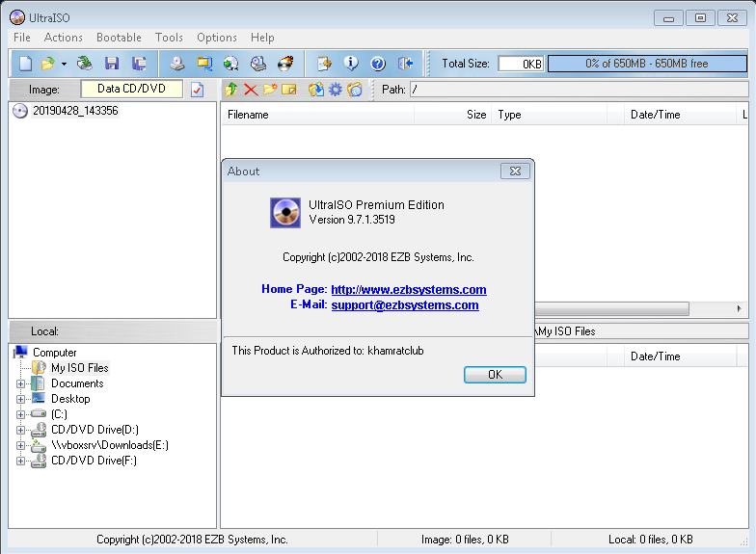The image size is (756, 554).
Task: Open the Actions menu
Action: click(64, 37)
